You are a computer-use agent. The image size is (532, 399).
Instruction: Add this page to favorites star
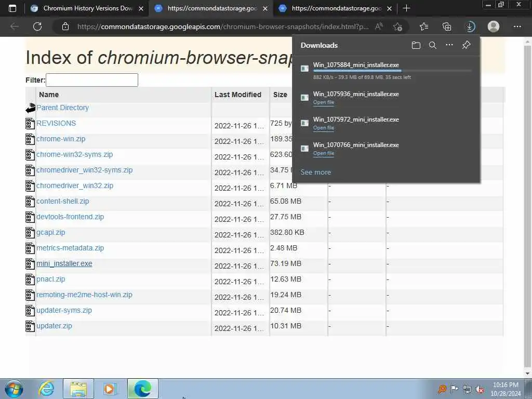(397, 26)
